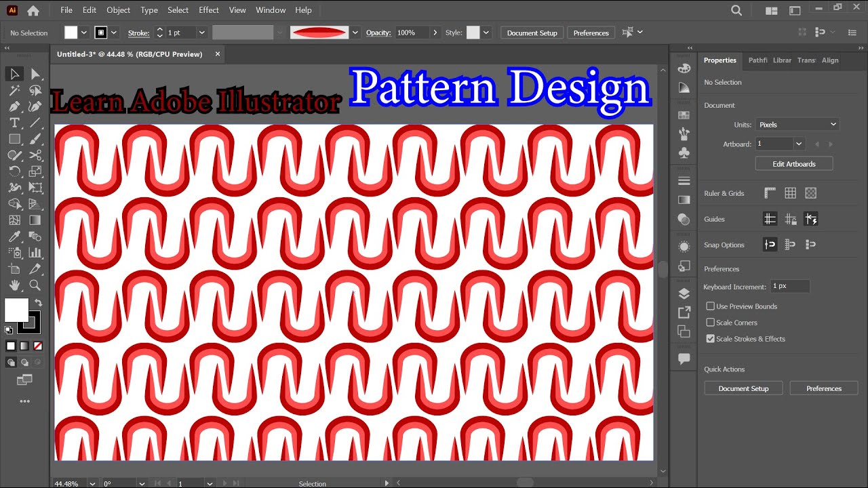Image resolution: width=868 pixels, height=488 pixels.
Task: Open the Swatches panel icon
Action: click(x=684, y=116)
